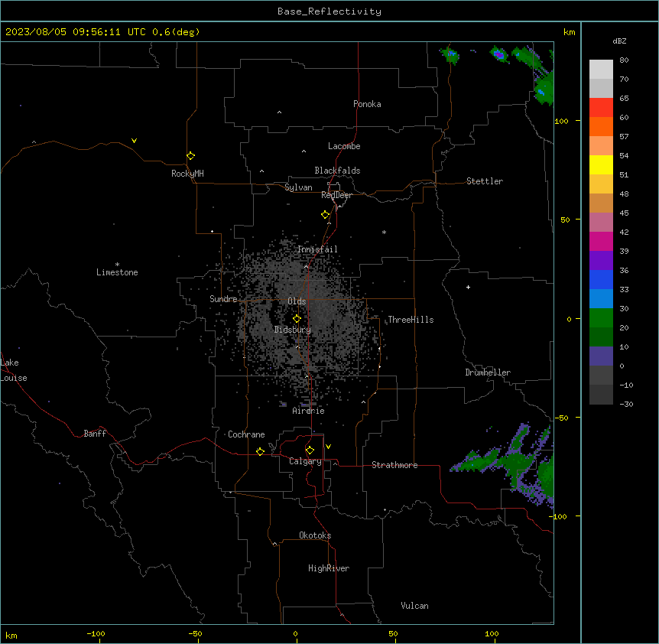Click the magenta 39-42 dBZ color swatch

[x=601, y=241]
